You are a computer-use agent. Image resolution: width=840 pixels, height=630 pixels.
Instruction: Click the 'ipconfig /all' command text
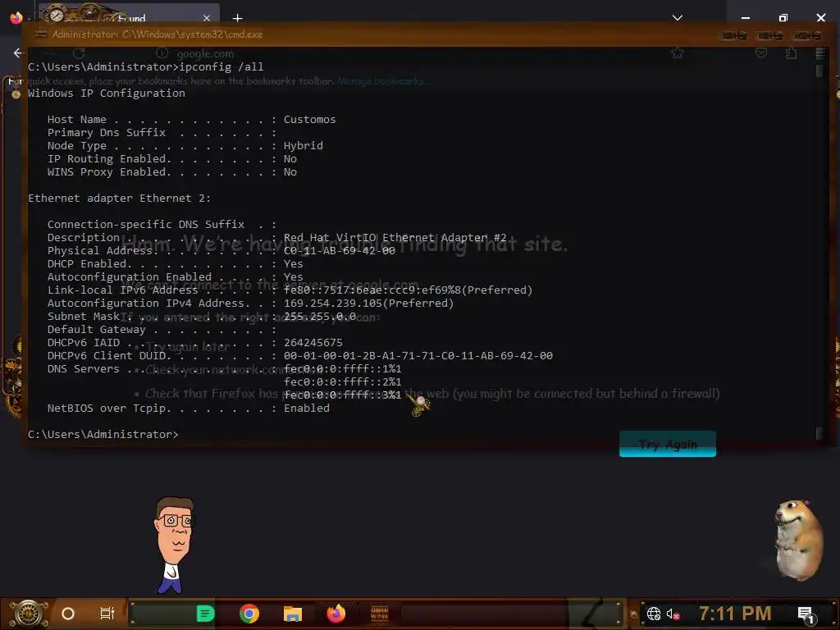(221, 67)
